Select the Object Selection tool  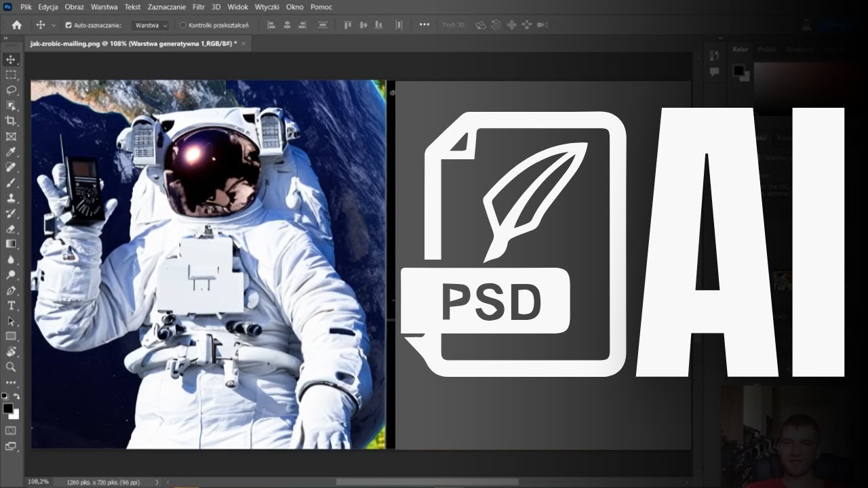tap(11, 106)
